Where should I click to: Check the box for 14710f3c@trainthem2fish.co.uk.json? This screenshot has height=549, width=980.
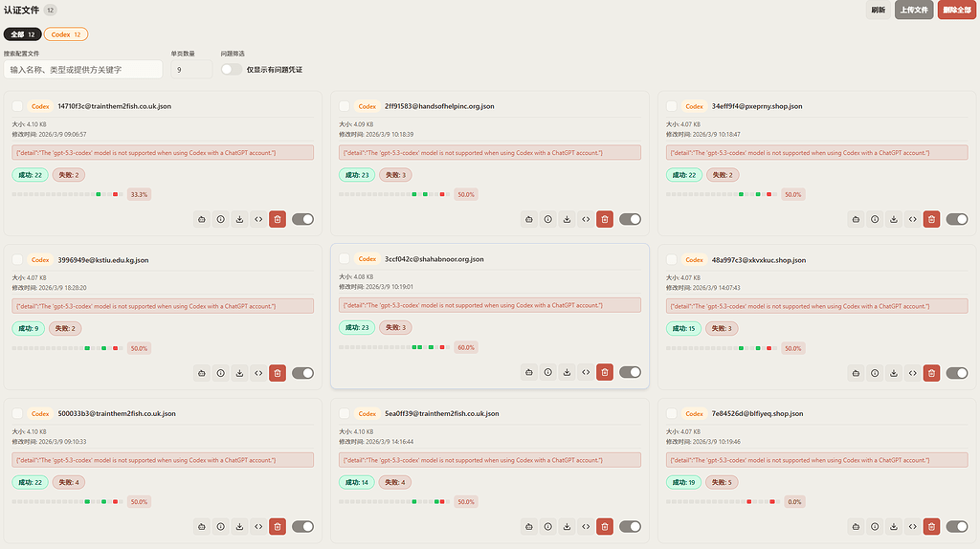pos(17,106)
